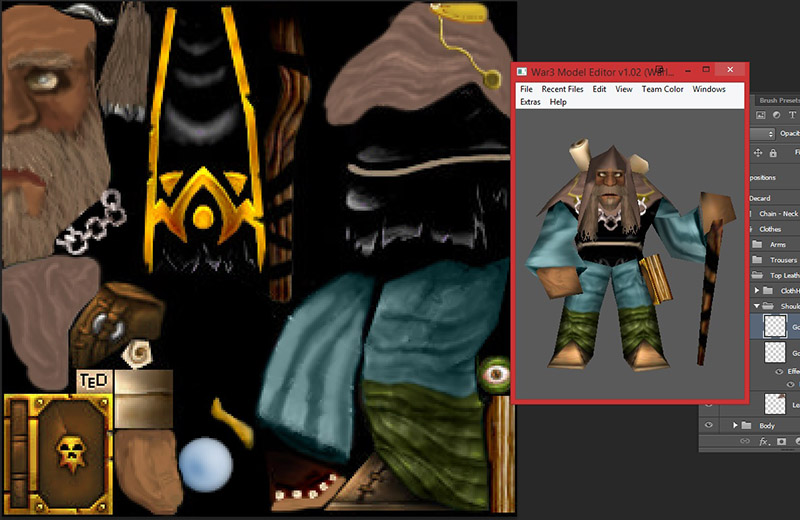Filter layers by pixel image kind
Viewport: 800px width, 520px height.
tap(760, 115)
